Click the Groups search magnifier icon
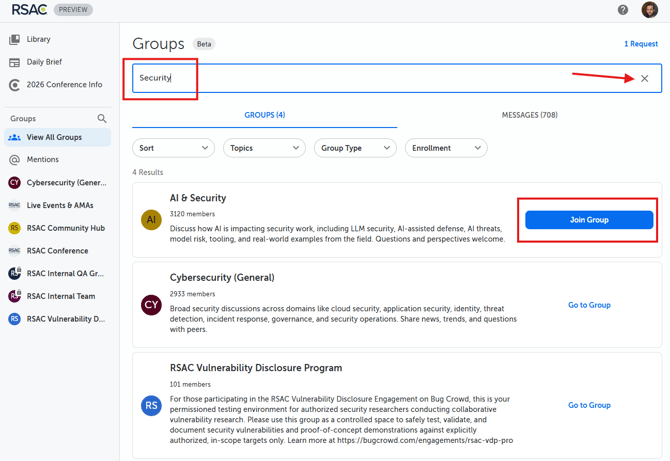The image size is (670, 461). point(102,118)
